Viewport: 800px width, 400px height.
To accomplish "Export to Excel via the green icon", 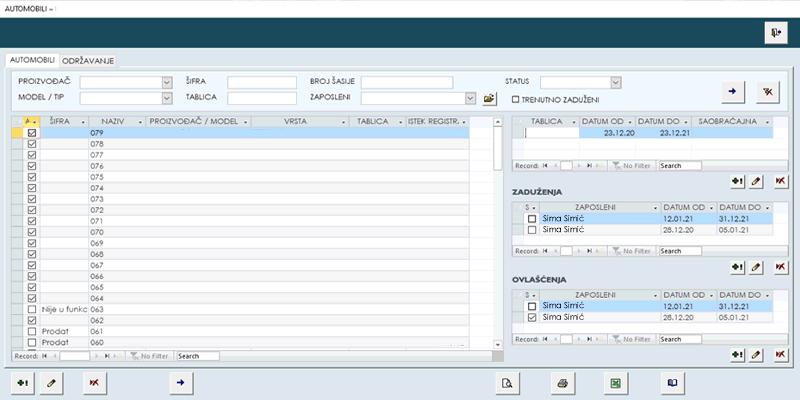I will click(x=618, y=382).
